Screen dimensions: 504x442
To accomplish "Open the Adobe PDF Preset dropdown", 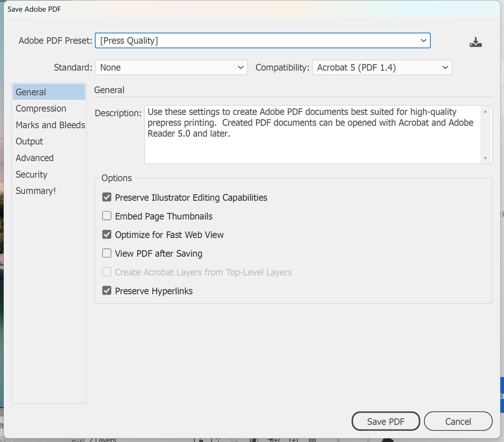I will coord(262,40).
